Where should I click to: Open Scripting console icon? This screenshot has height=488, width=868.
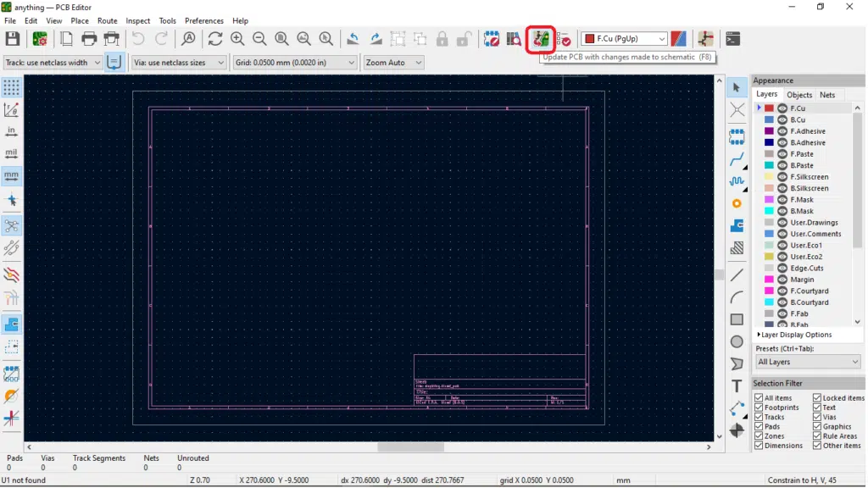tap(733, 39)
